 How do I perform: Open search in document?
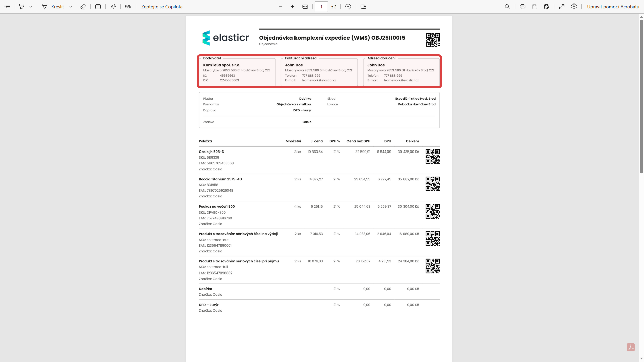pyautogui.click(x=507, y=7)
